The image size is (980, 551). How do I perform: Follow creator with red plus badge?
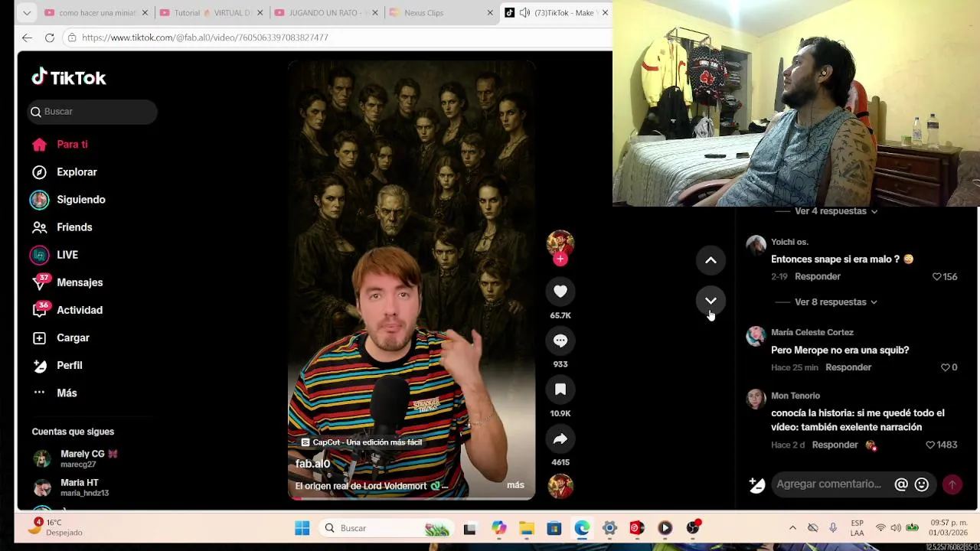click(x=560, y=259)
